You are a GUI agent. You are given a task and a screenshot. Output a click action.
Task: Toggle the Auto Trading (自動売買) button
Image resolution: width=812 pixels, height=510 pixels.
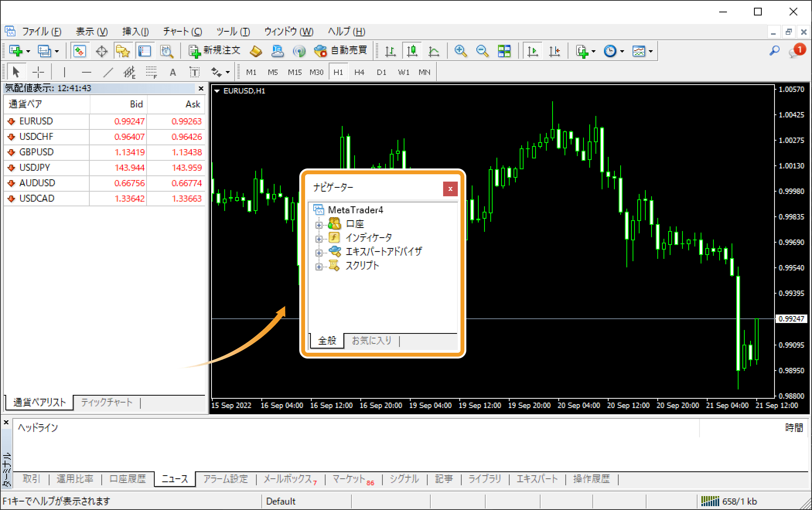coord(340,51)
